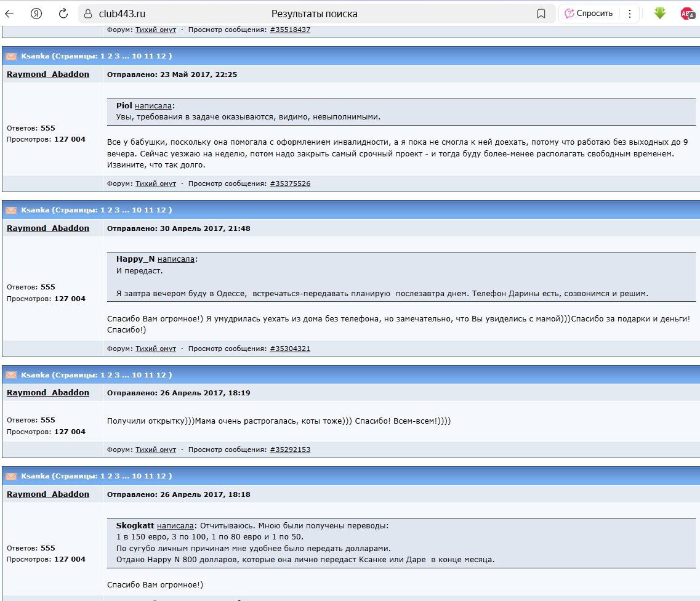Image resolution: width=700 pixels, height=601 pixels.
Task: Bookmark this page with the bookmark icon
Action: [541, 14]
